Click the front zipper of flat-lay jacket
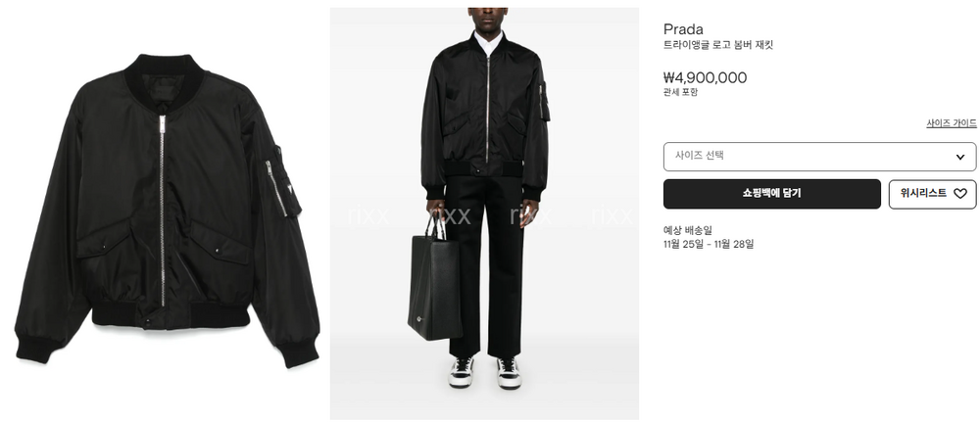Viewport: 980px width, 424px height. (x=162, y=210)
